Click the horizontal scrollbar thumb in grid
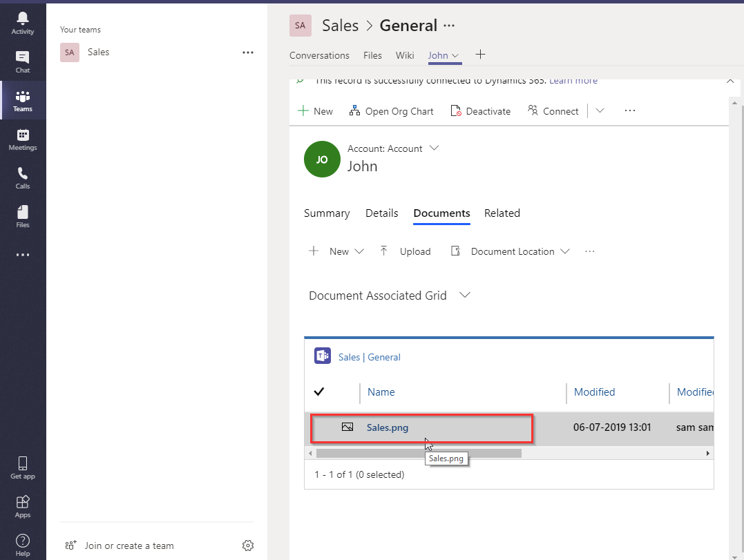The image size is (744, 560). (x=419, y=453)
